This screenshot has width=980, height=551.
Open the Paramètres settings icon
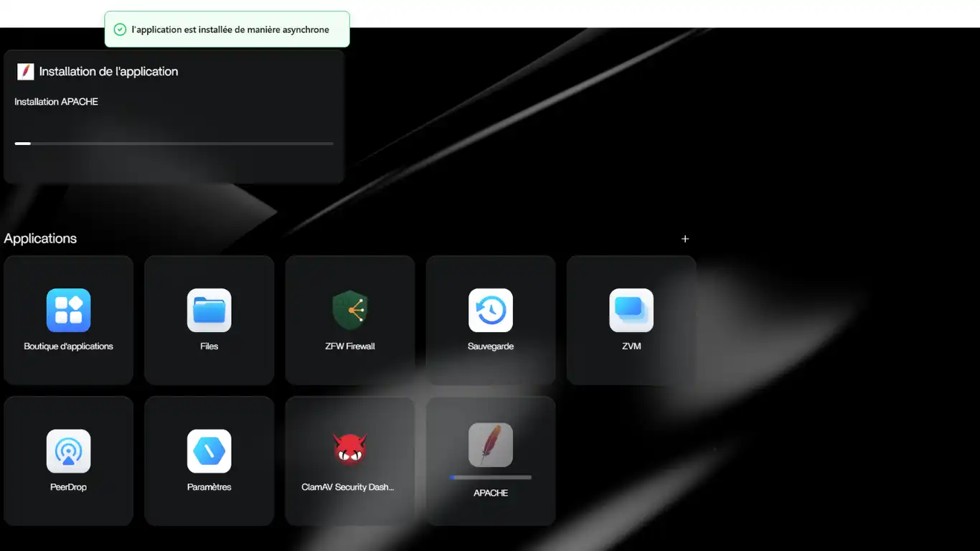209,451
